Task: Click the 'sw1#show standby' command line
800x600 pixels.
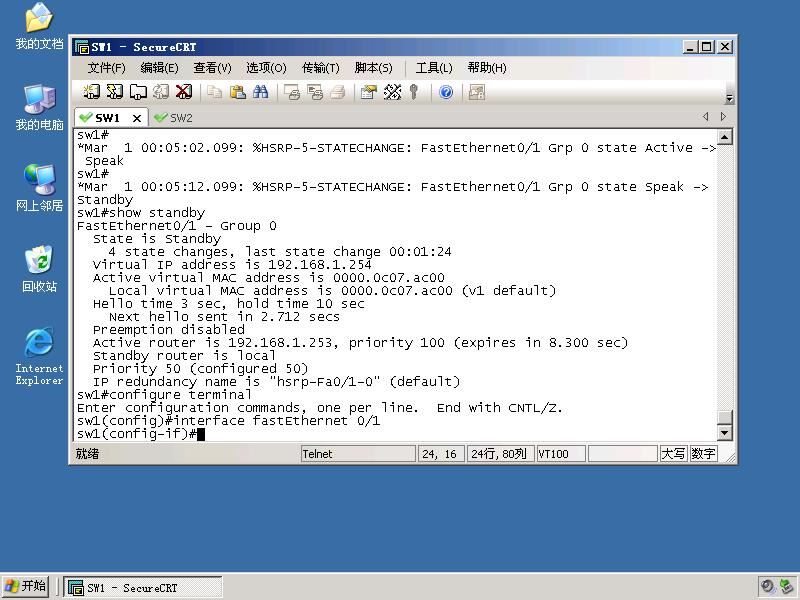Action: coord(141,213)
